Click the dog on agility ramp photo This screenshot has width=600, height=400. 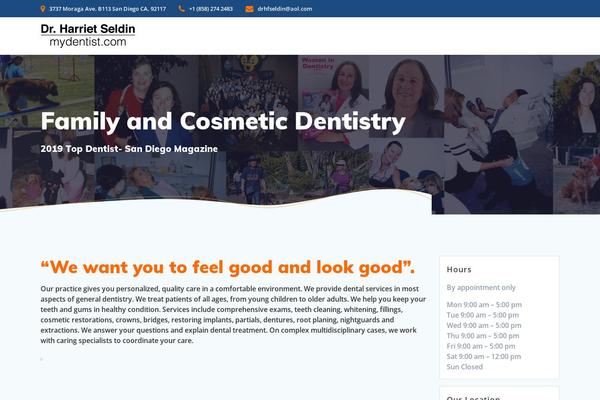point(47,91)
